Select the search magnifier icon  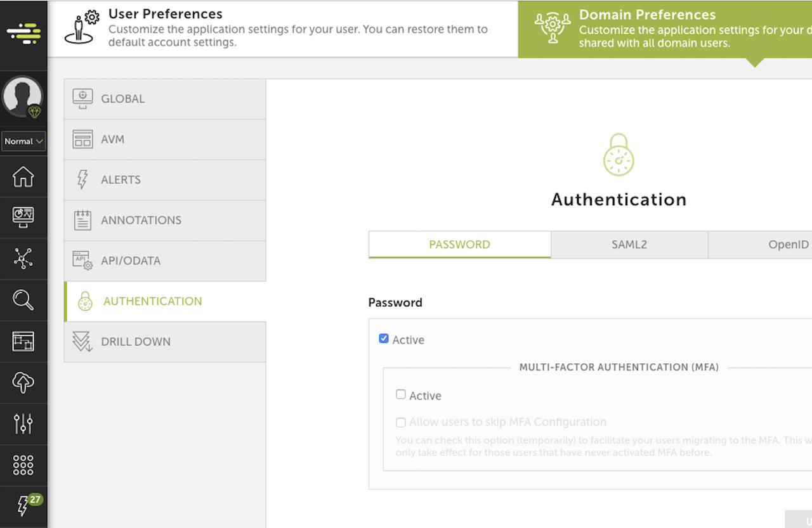click(x=23, y=300)
